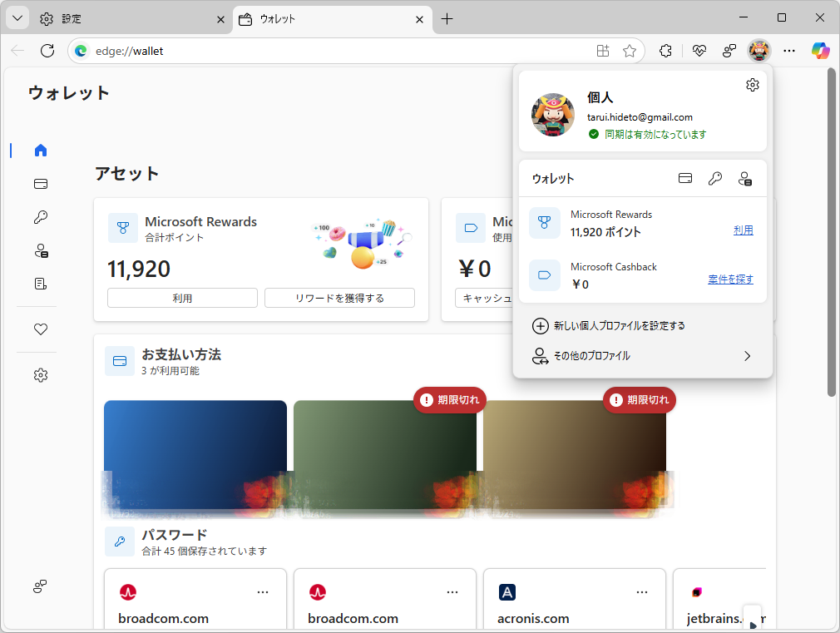840x633 pixels.
Task: Select the Memberships heart icon in the sidebar
Action: pos(39,329)
